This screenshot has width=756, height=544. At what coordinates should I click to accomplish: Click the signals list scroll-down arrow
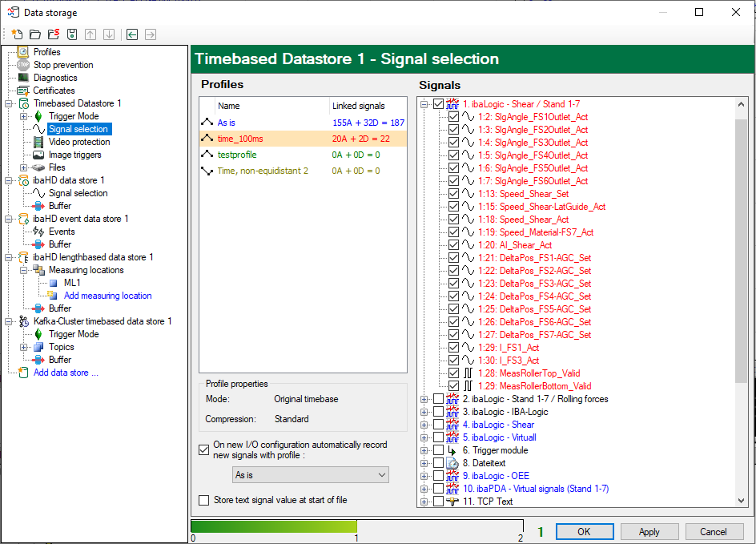(x=741, y=501)
